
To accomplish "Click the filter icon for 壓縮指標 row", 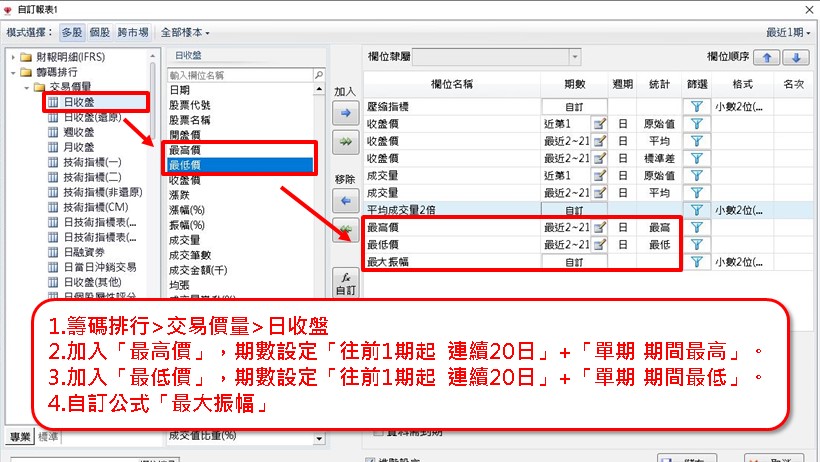I will (x=697, y=107).
